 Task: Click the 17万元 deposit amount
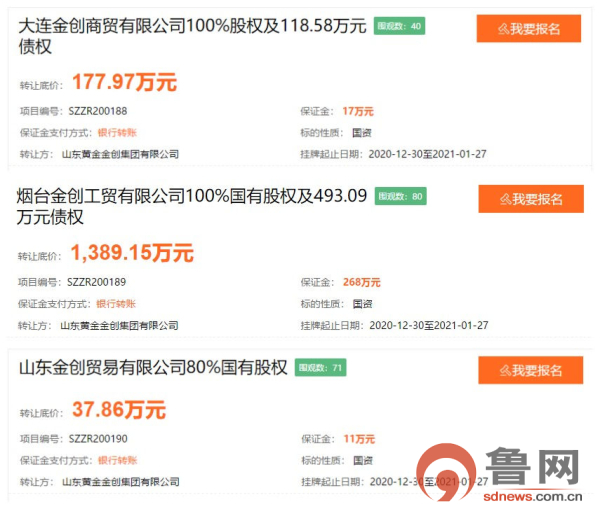click(358, 111)
